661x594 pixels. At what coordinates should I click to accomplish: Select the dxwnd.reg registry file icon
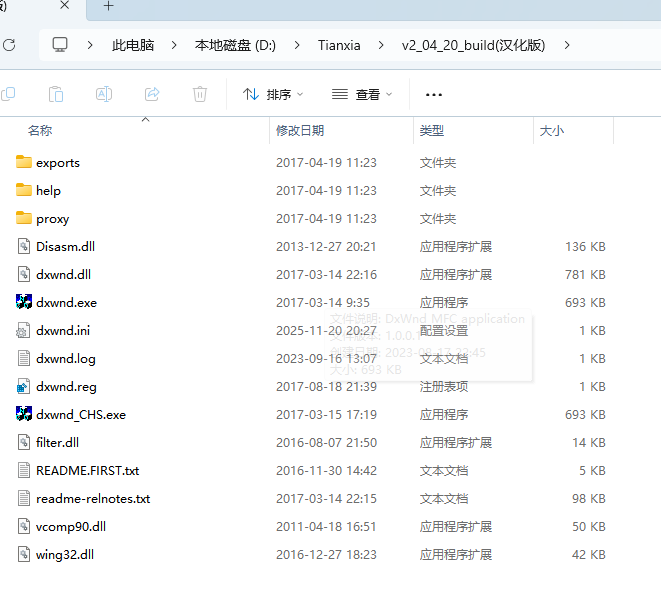coord(25,386)
